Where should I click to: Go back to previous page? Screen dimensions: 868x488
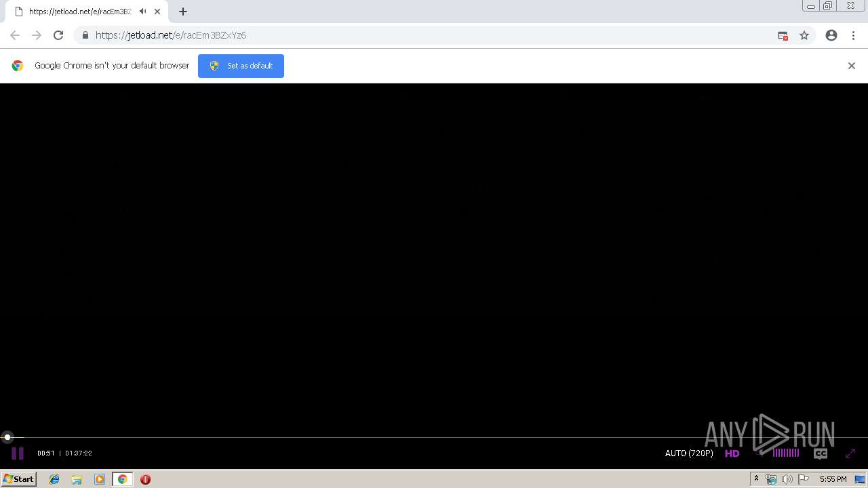(15, 35)
